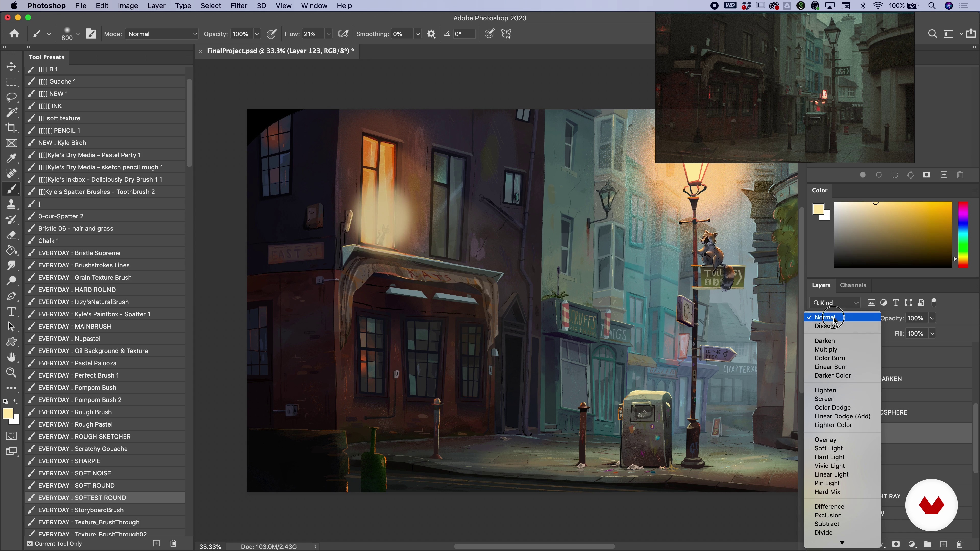The width and height of the screenshot is (980, 551).
Task: Open layer Opacity dropdown arrow
Action: click(x=932, y=318)
